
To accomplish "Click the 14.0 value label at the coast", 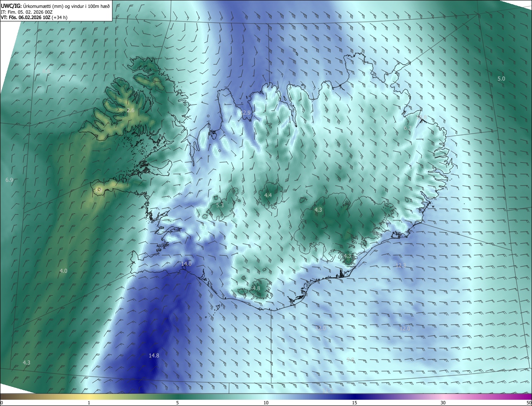I will [186, 264].
